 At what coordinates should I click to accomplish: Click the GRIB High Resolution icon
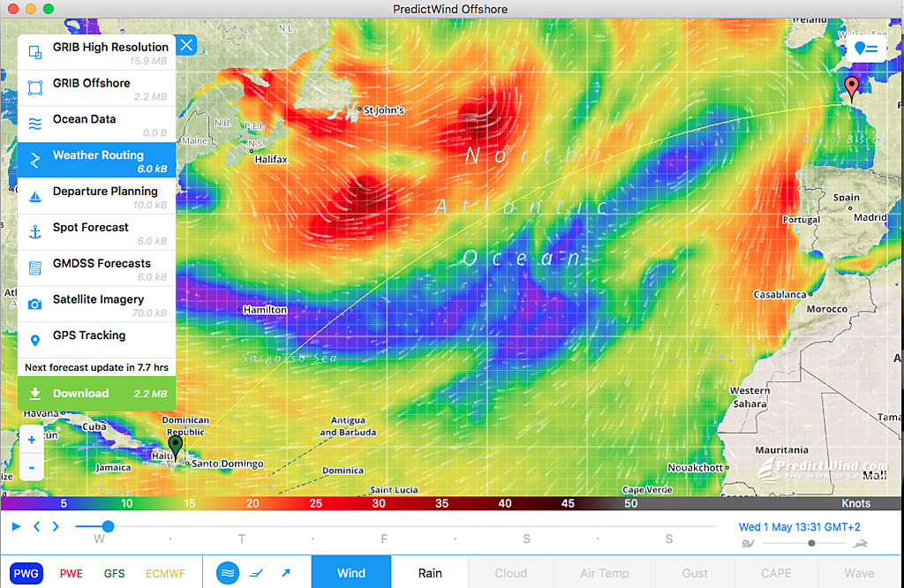point(35,52)
